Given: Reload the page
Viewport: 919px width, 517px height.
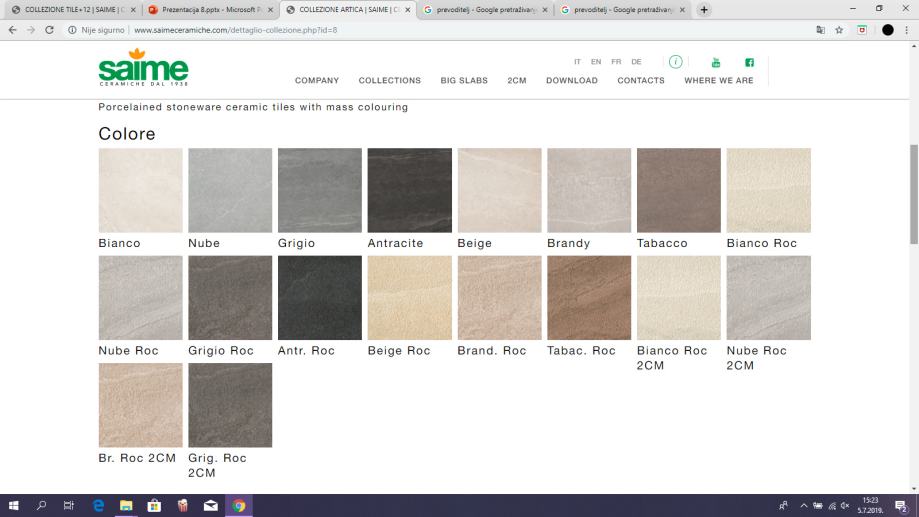Looking at the screenshot, I should point(49,30).
